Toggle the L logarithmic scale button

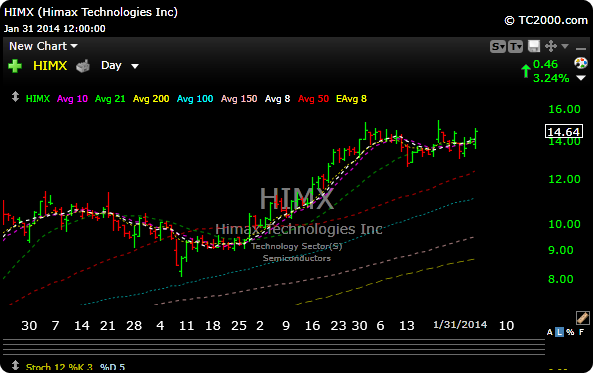pos(559,332)
